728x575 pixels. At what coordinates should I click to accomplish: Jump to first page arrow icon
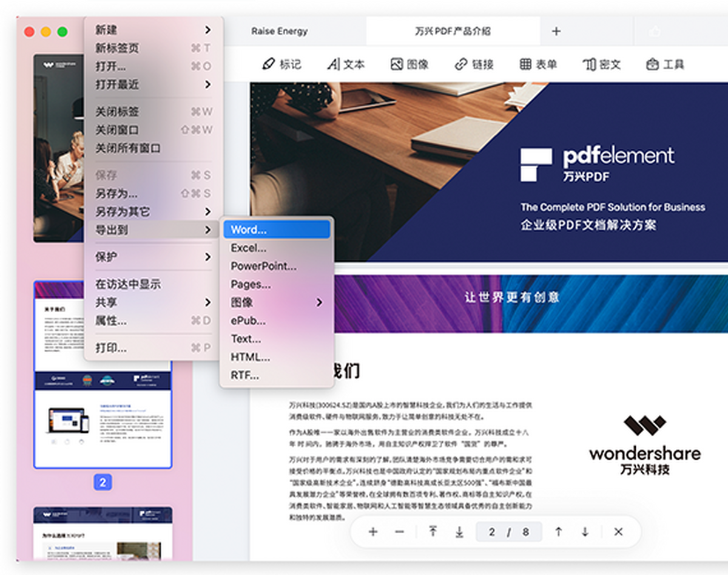coord(433,532)
